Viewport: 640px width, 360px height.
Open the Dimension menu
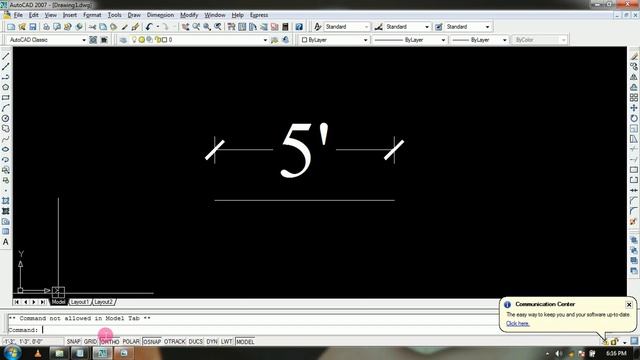pyautogui.click(x=160, y=15)
